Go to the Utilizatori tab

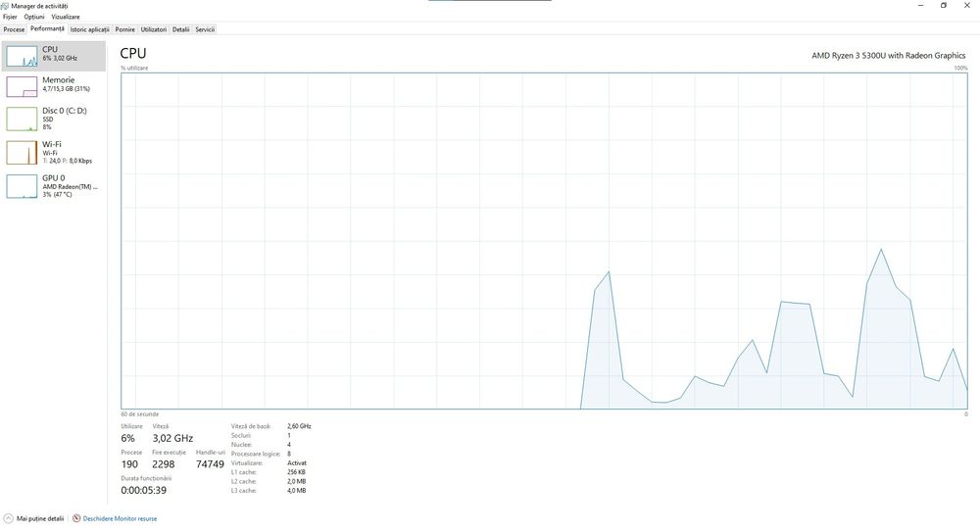[x=154, y=29]
